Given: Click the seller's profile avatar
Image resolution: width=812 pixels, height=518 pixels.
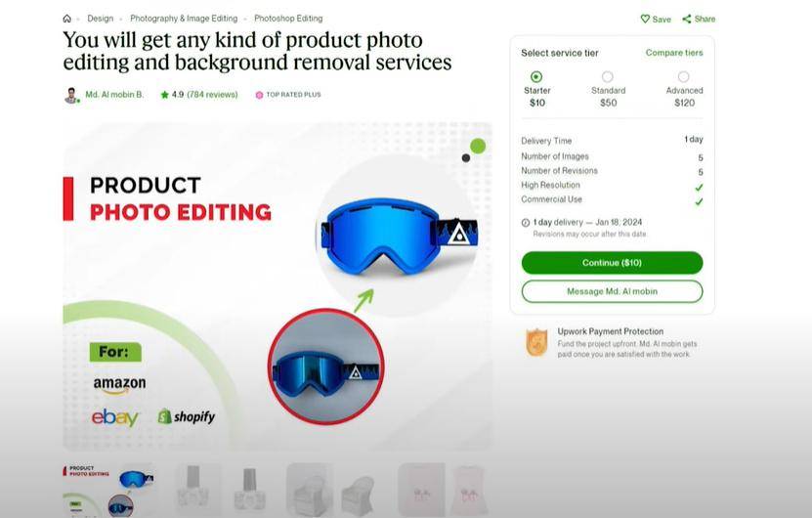Looking at the screenshot, I should pos(71,96).
